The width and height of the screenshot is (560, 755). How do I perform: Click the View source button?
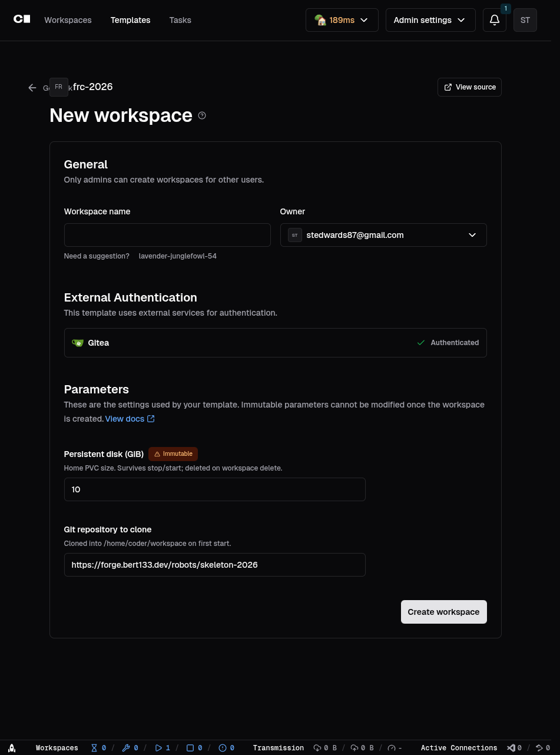click(x=469, y=87)
